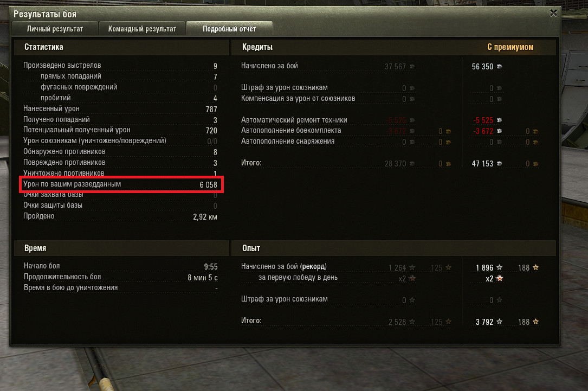Open the Командный результат tab
Screen dimensions: 588x391
pyautogui.click(x=142, y=29)
